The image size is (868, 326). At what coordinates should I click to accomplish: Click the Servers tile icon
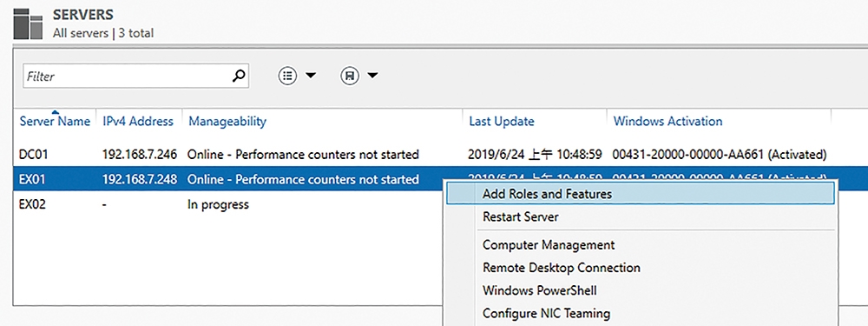[x=29, y=23]
